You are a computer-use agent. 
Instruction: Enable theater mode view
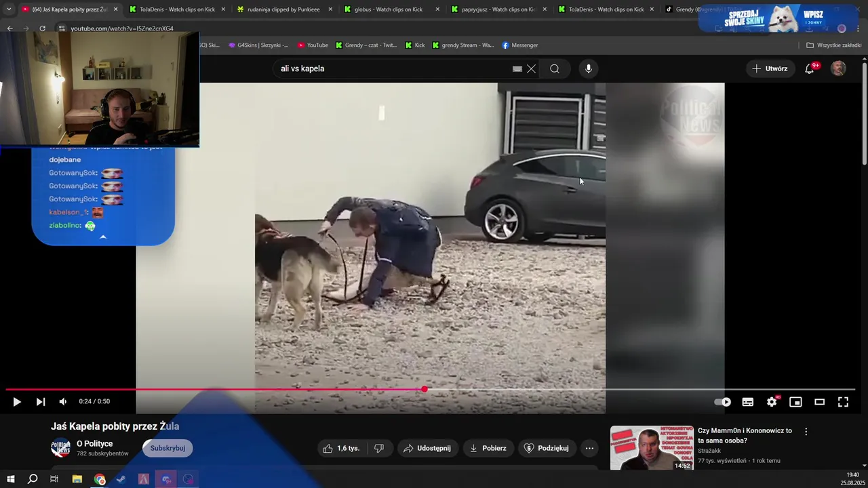click(x=819, y=402)
